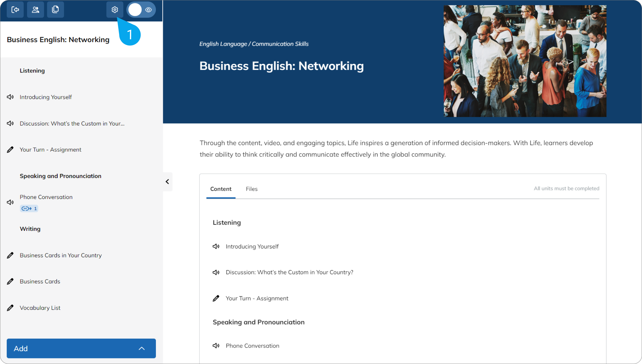Toggle the learner preview eye switch
The height and width of the screenshot is (364, 642).
coord(141,10)
